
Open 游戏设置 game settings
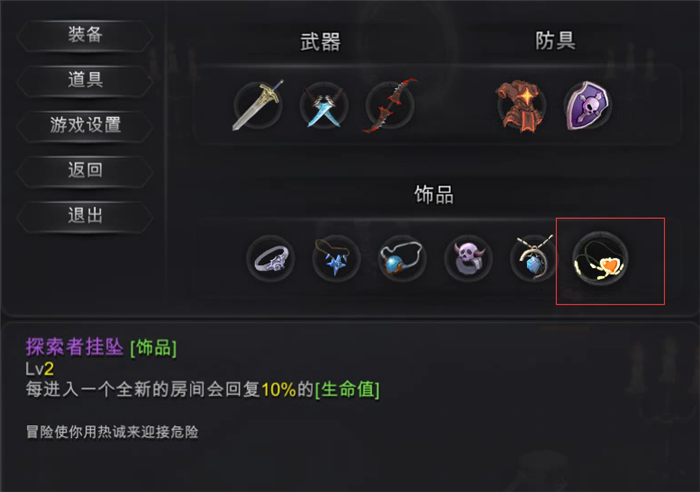pos(85,125)
